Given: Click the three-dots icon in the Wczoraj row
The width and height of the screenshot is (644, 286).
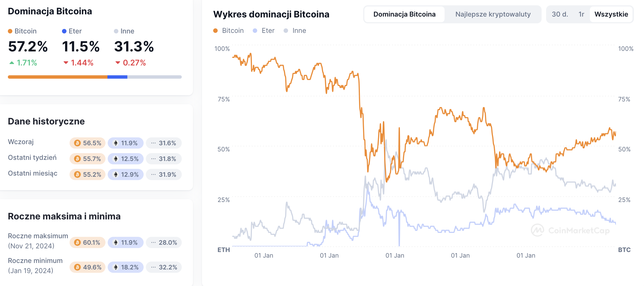Looking at the screenshot, I should click(153, 143).
